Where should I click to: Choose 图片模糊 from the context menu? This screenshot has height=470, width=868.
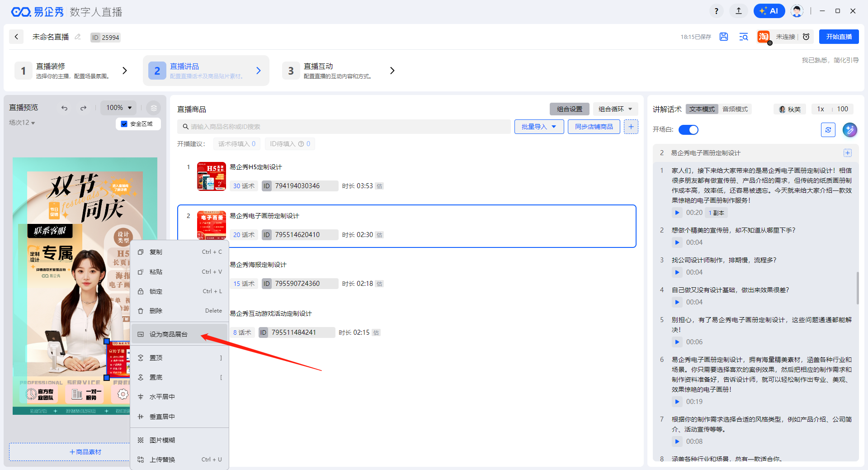pyautogui.click(x=180, y=440)
